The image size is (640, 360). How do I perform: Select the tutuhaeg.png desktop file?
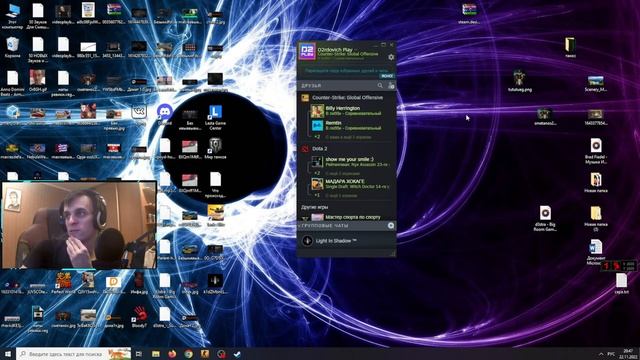[x=520, y=80]
